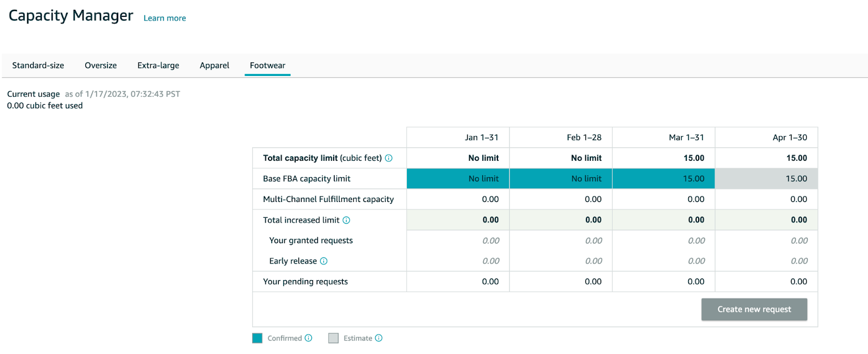Select the Jan 1–31 column header
This screenshot has width=868, height=354.
(x=458, y=137)
